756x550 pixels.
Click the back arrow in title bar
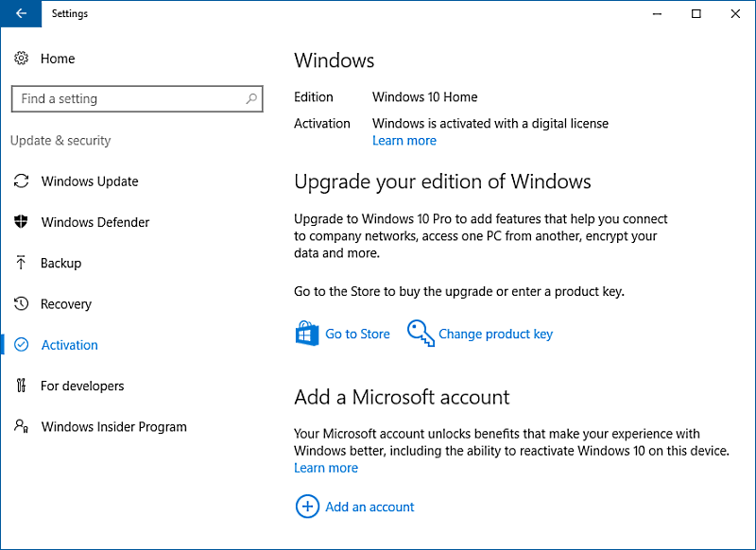pyautogui.click(x=21, y=14)
